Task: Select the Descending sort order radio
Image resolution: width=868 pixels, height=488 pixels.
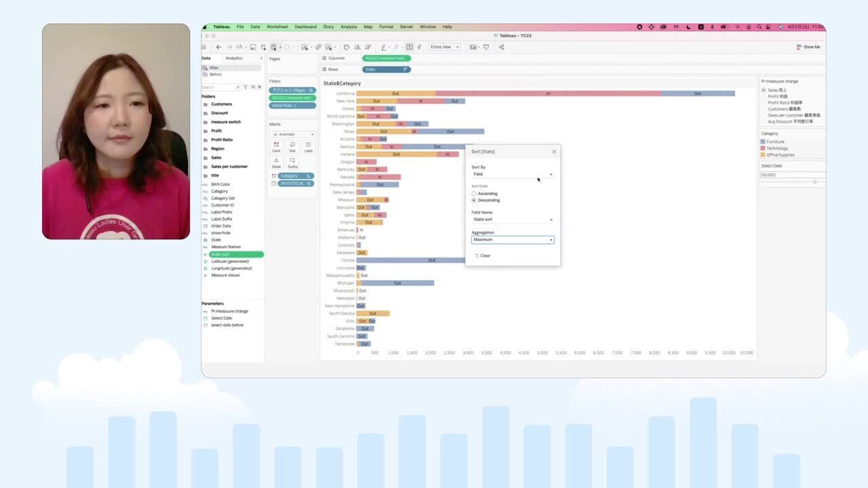Action: pos(474,200)
